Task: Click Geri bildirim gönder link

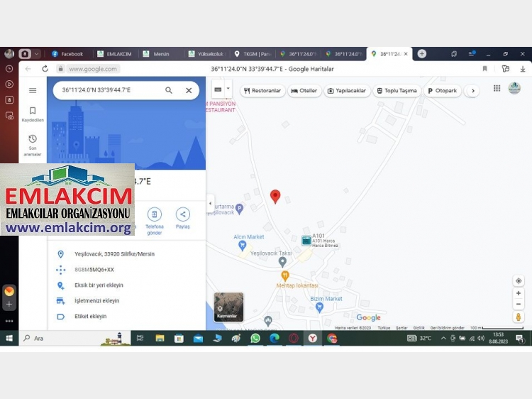Action: click(447, 328)
